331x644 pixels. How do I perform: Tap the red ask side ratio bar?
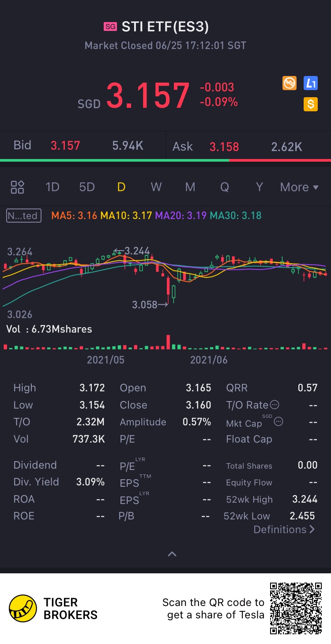280,160
